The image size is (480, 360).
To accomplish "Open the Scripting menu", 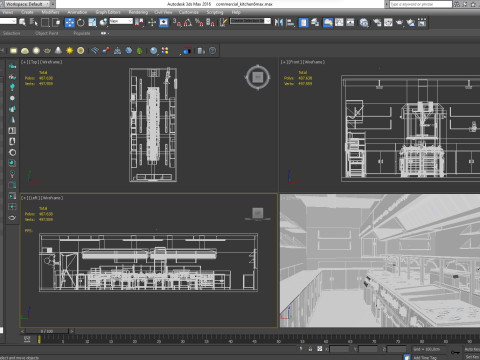I will pyautogui.click(x=215, y=12).
